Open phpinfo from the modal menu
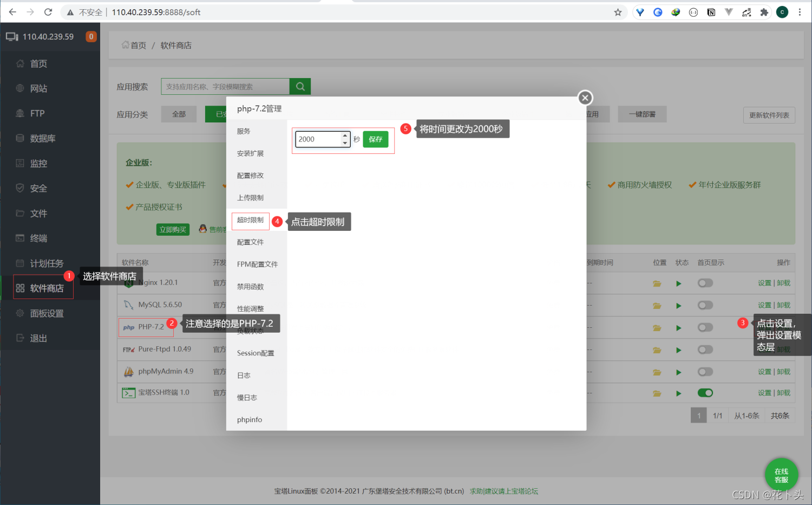812x505 pixels. point(249,419)
